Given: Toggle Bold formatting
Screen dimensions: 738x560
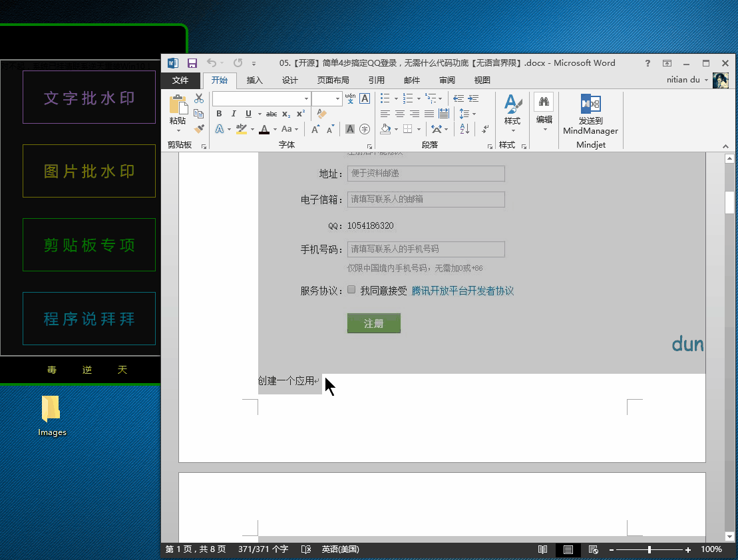Looking at the screenshot, I should [x=219, y=114].
